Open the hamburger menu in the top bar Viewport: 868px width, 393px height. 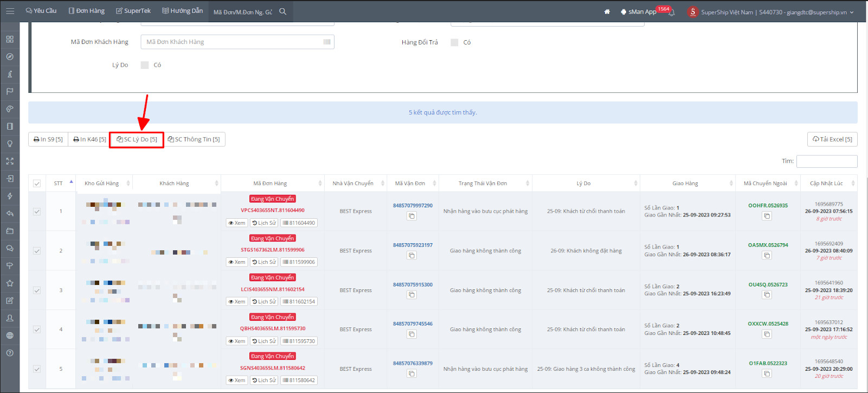coord(10,11)
